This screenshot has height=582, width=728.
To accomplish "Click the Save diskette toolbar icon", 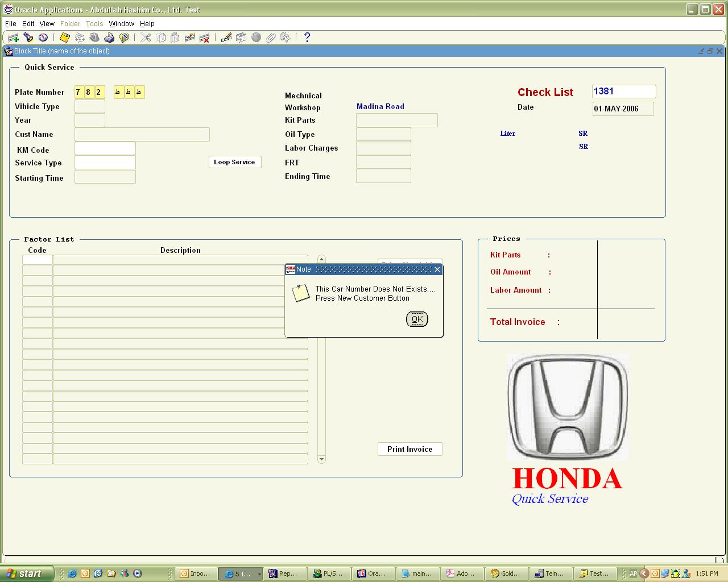I will [x=65, y=38].
